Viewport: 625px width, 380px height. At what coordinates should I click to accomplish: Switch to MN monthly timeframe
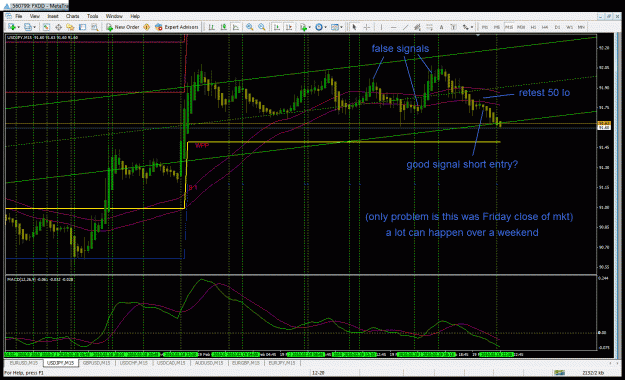tap(581, 27)
